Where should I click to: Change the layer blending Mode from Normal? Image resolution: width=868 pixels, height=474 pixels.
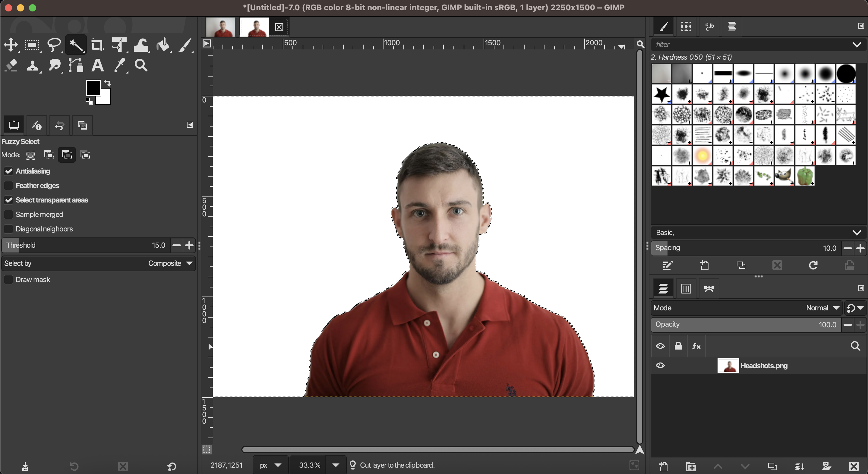(x=822, y=308)
